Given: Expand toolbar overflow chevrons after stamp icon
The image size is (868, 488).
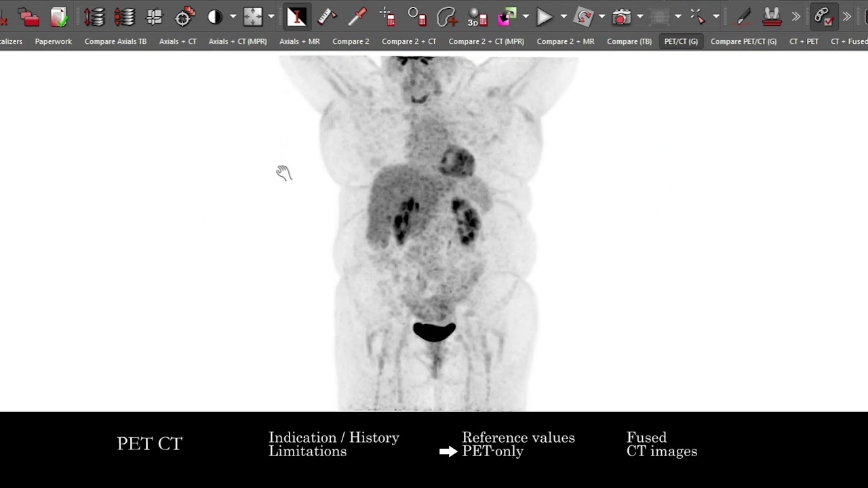Looking at the screenshot, I should click(x=795, y=17).
